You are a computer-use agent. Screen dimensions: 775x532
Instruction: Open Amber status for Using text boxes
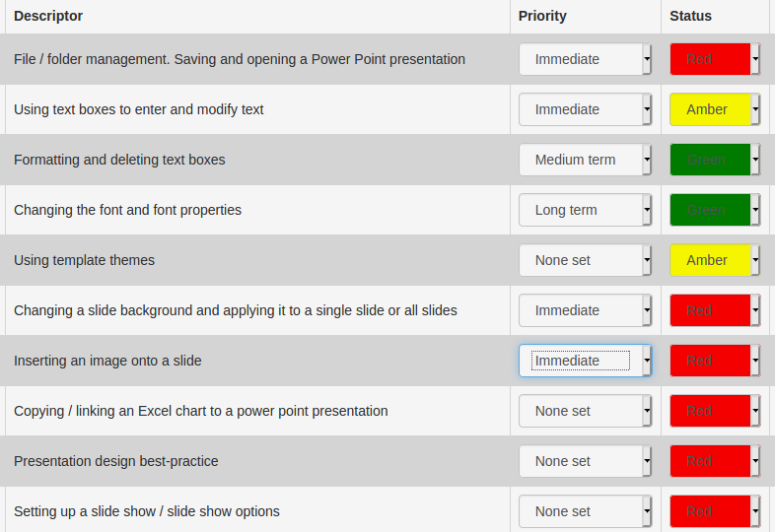point(715,109)
